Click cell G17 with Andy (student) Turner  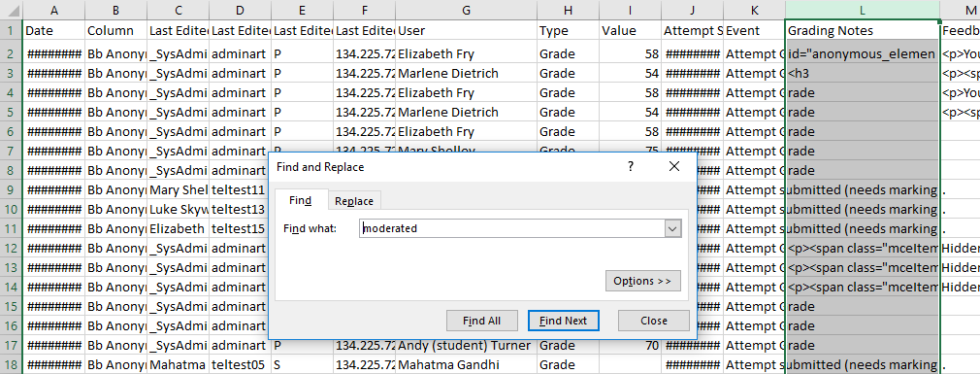467,345
